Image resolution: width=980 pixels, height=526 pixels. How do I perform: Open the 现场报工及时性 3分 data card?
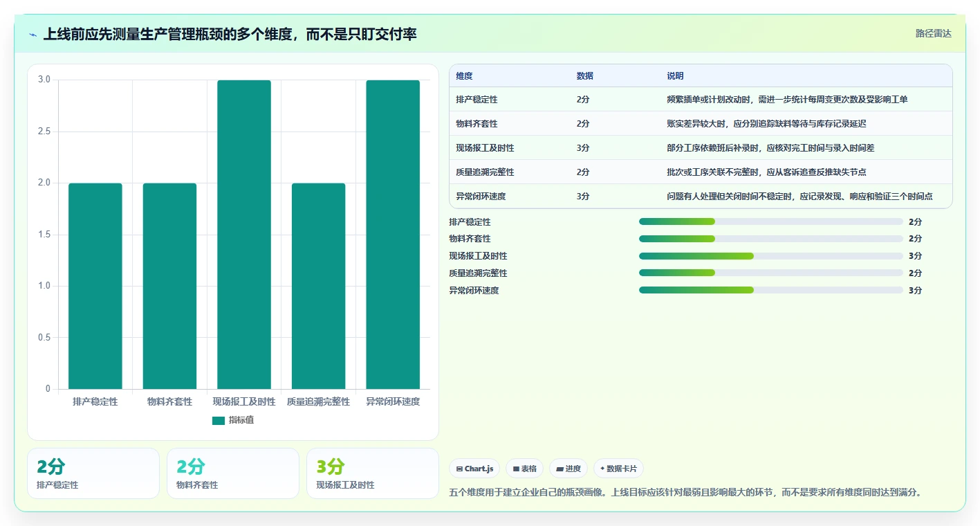point(373,473)
